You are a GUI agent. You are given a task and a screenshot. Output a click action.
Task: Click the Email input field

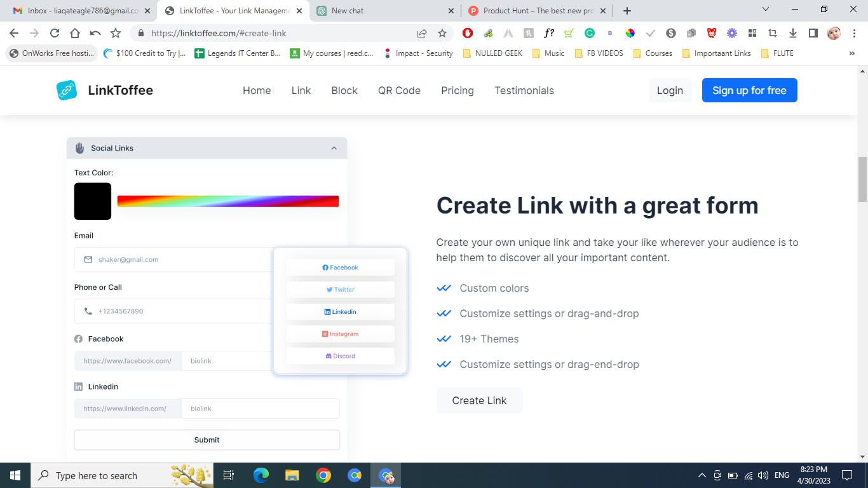point(174,259)
